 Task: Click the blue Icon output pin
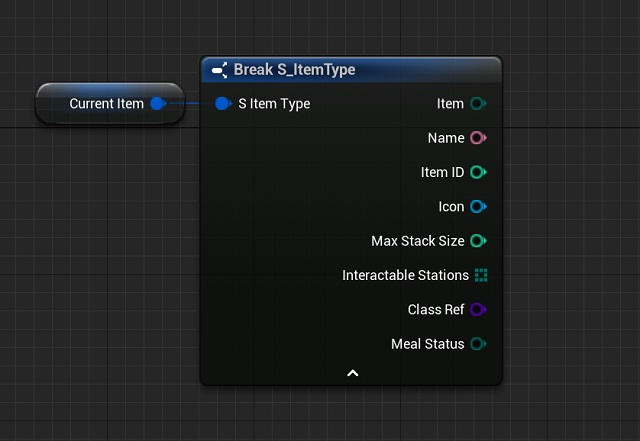click(x=478, y=207)
